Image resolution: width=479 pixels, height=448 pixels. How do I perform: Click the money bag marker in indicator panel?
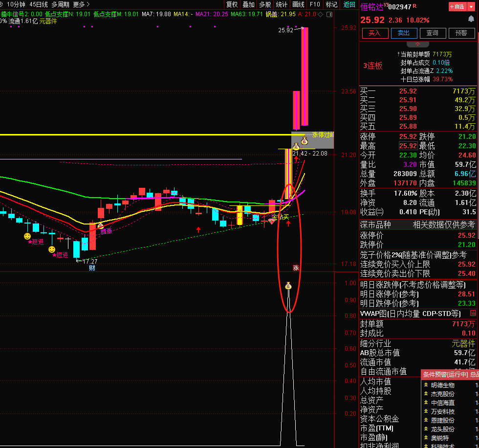(288, 286)
